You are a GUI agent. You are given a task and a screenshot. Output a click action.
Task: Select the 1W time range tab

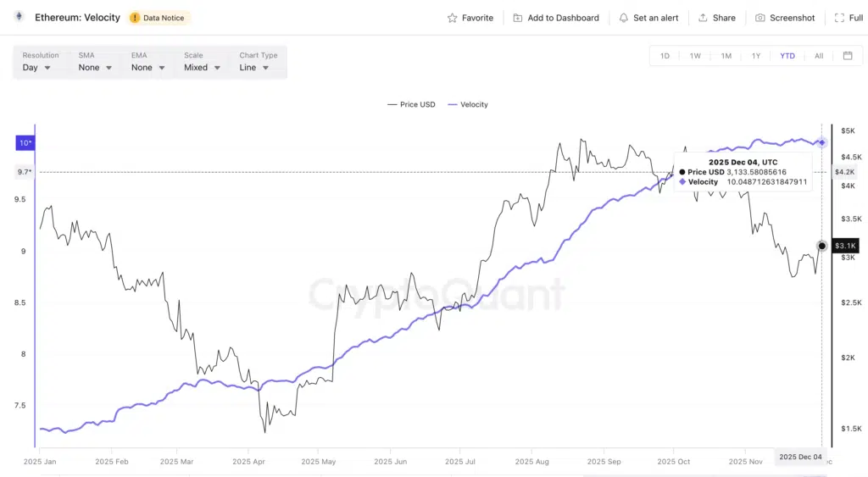tap(695, 56)
